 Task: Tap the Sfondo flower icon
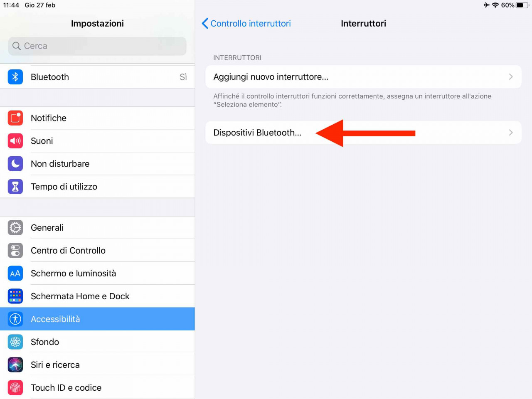(x=15, y=342)
